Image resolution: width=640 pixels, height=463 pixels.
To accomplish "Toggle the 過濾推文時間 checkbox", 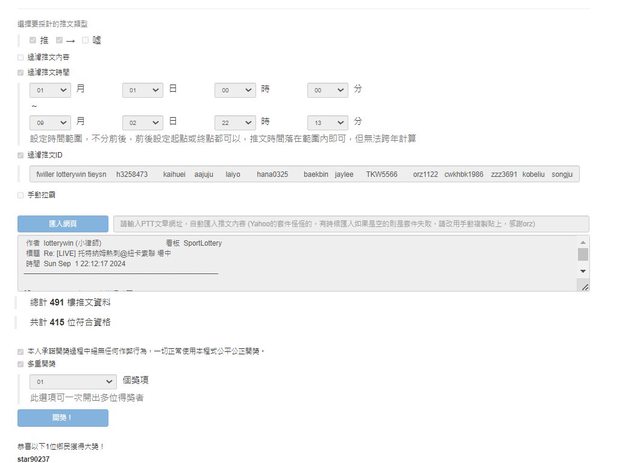I will pyautogui.click(x=21, y=72).
